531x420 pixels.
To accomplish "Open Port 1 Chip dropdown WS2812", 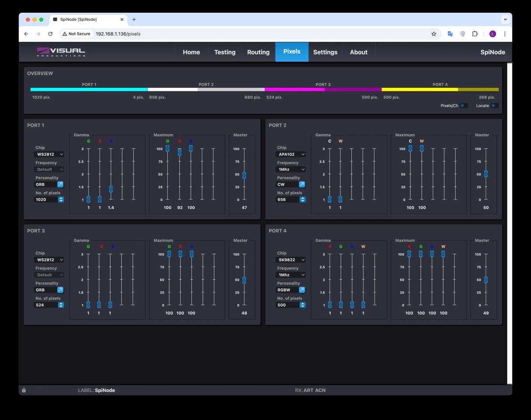I will 49,154.
